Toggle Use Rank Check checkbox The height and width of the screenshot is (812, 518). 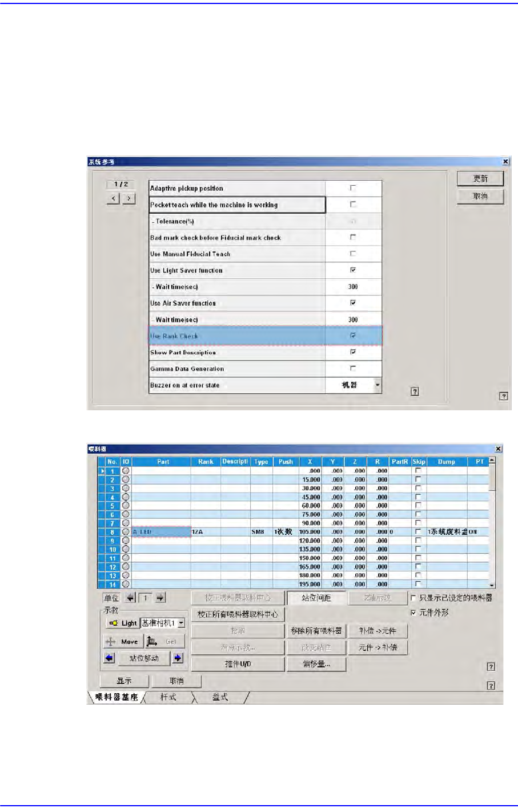click(353, 336)
